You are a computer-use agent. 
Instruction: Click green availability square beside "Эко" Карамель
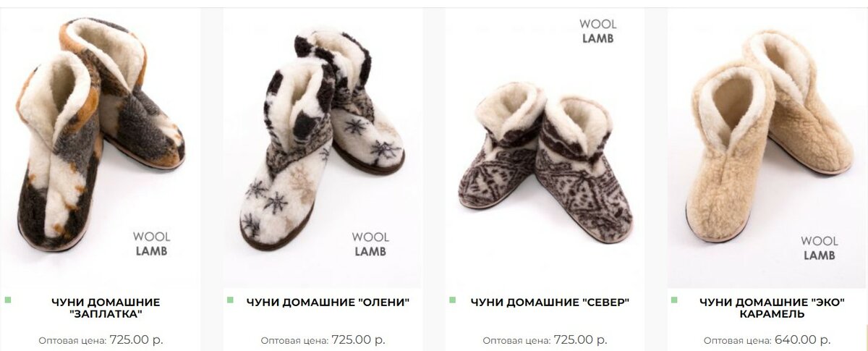[674, 300]
